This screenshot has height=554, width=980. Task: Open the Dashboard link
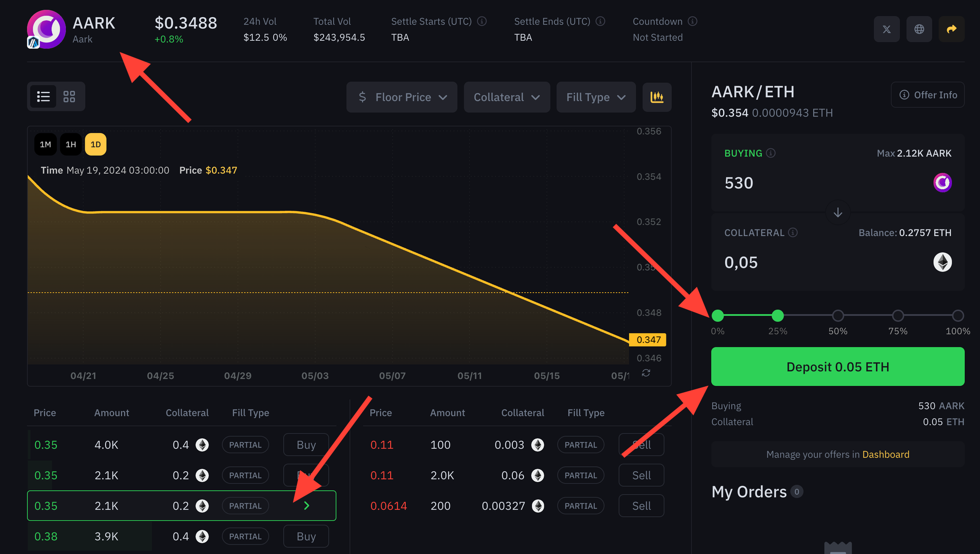click(x=885, y=454)
